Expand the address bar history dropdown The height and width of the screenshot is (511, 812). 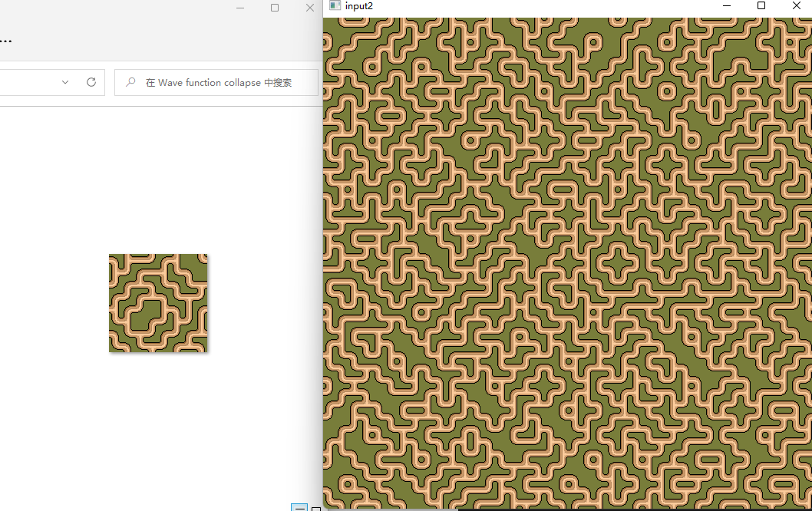pos(65,82)
